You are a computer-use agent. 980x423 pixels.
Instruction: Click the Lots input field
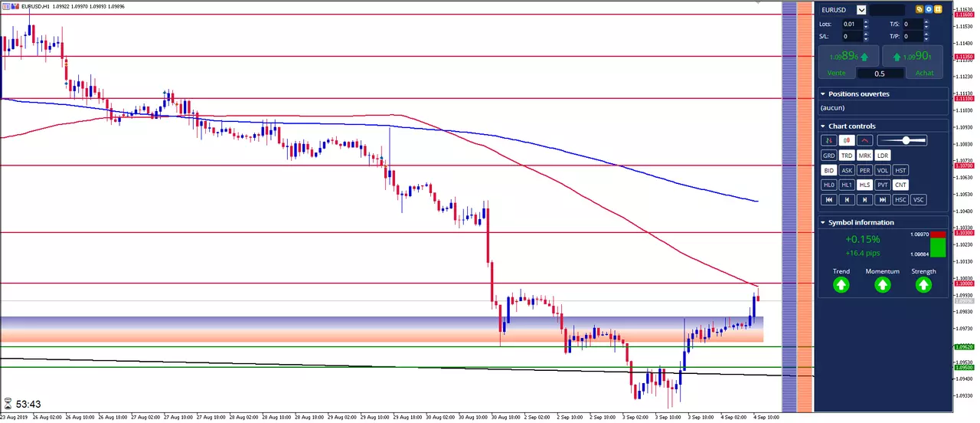[x=852, y=24]
